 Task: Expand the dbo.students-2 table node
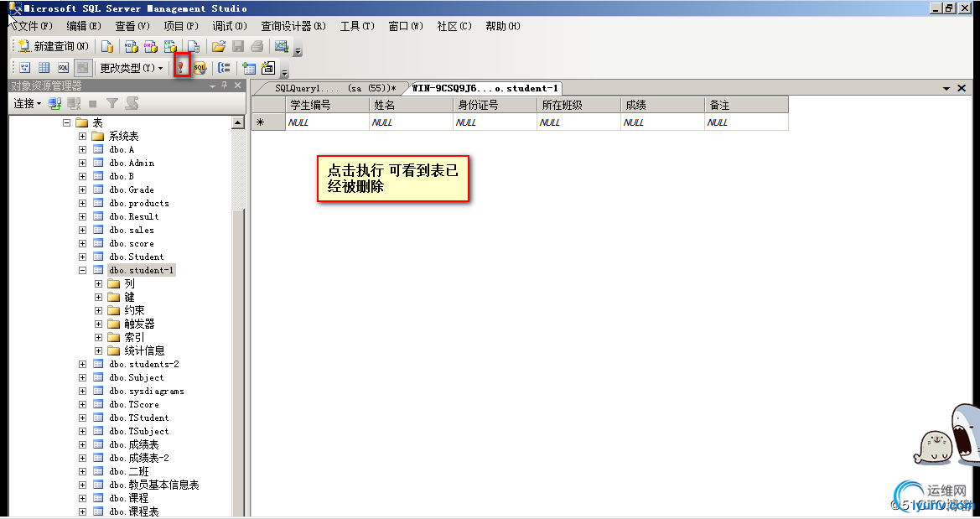coord(82,365)
